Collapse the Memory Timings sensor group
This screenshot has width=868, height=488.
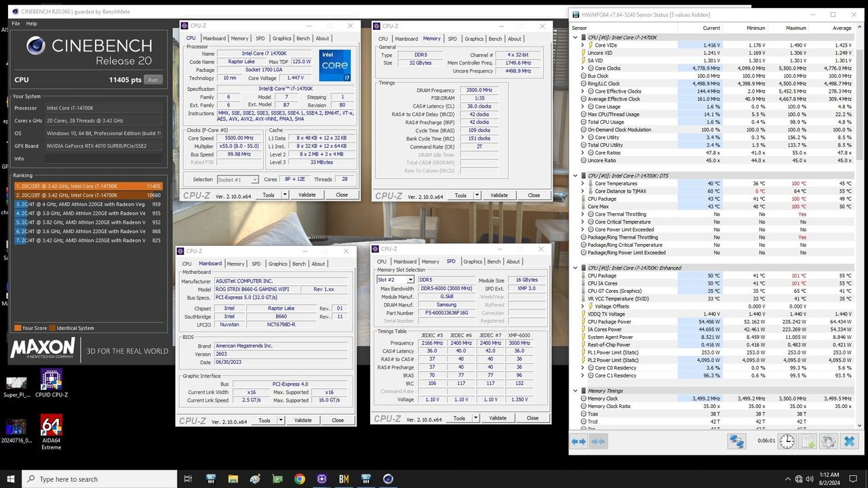point(576,390)
